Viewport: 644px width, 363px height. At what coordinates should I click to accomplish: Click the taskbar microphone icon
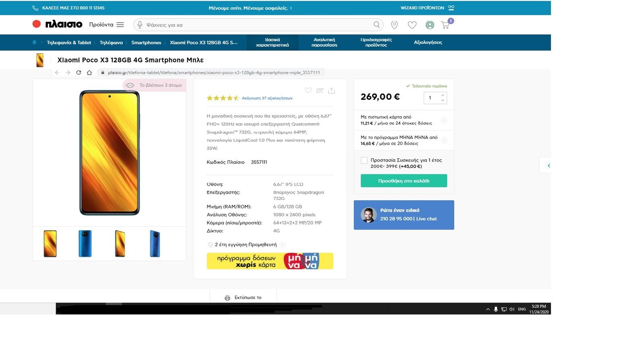pyautogui.click(x=496, y=309)
